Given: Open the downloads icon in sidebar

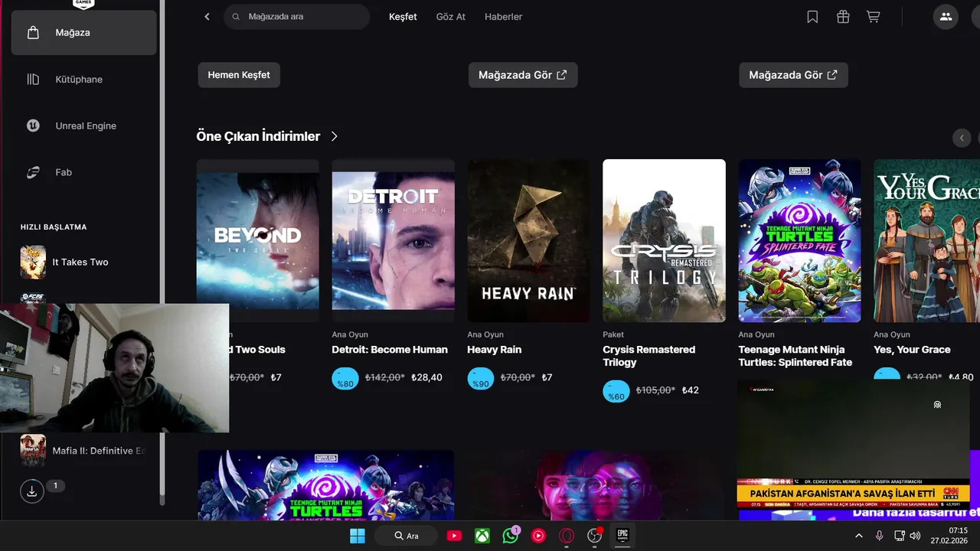Looking at the screenshot, I should coord(32,491).
